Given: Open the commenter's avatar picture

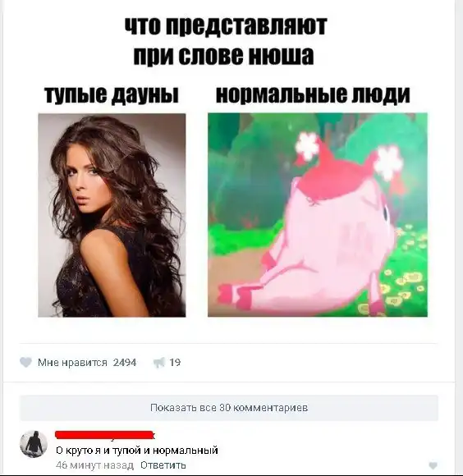Looking at the screenshot, I should click(34, 444).
